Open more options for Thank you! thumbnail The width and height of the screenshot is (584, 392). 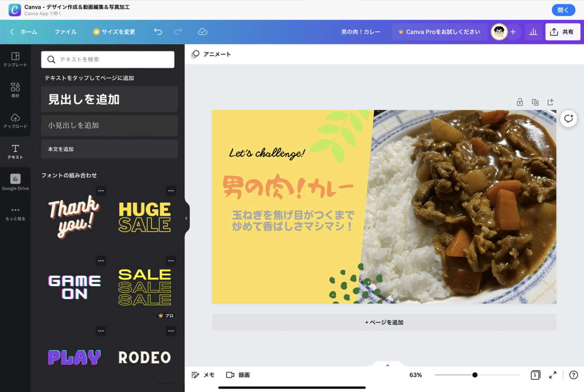pos(101,191)
